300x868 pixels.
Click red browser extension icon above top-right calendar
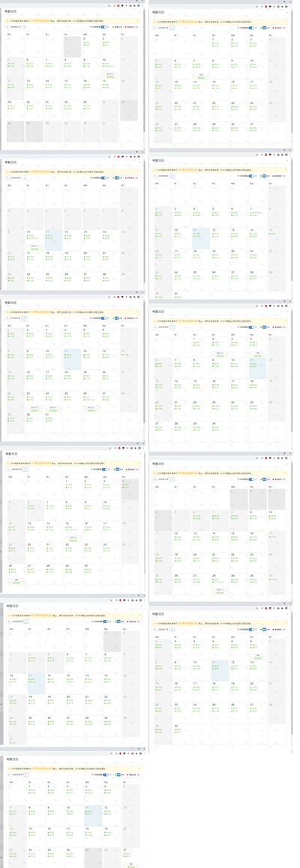[x=265, y=6]
